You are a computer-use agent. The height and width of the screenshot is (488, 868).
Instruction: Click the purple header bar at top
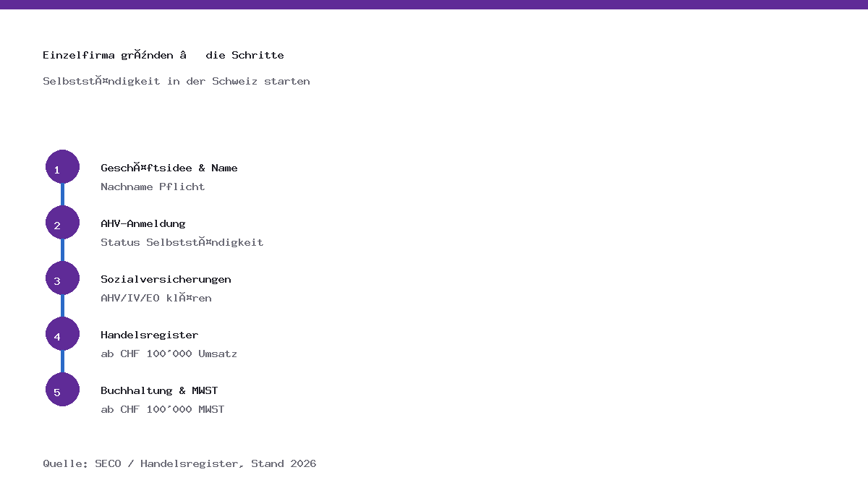tap(434, 4)
